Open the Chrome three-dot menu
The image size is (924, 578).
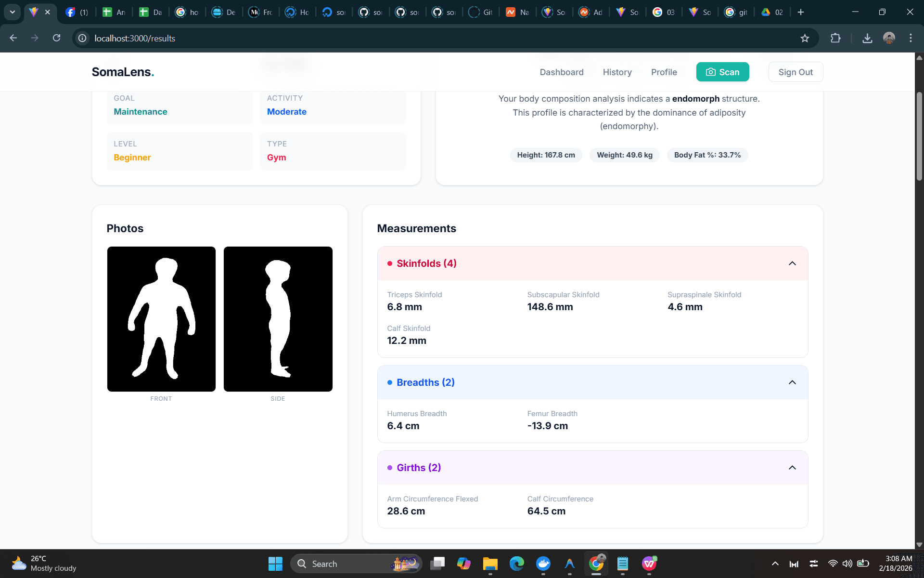coord(911,38)
